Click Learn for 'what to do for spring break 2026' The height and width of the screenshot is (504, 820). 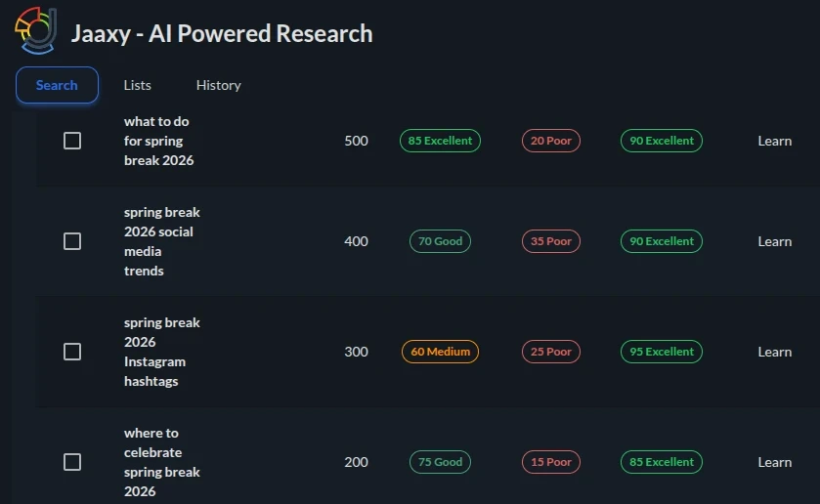tap(774, 141)
